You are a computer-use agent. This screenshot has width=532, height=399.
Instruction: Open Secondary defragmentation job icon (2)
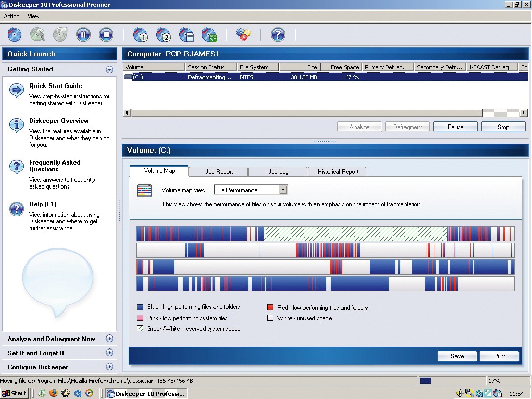click(163, 34)
